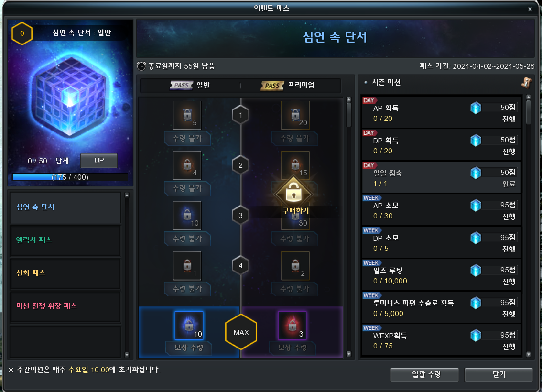Click the 일괄 수령 claim-all button
The width and height of the screenshot is (542, 392).
pos(424,375)
